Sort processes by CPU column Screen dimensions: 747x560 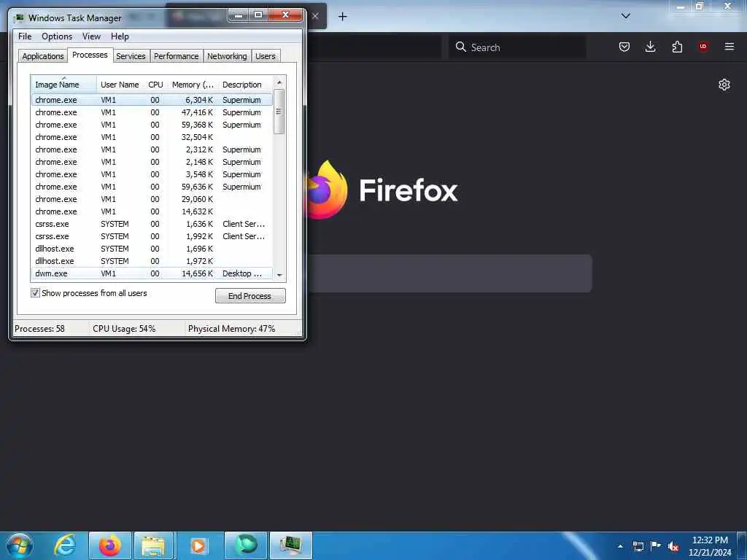coord(156,85)
